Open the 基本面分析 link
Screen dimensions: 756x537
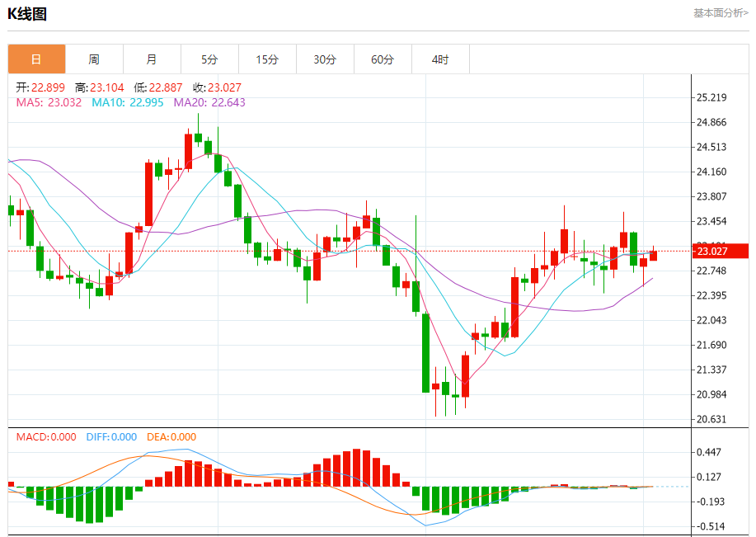pyautogui.click(x=720, y=13)
